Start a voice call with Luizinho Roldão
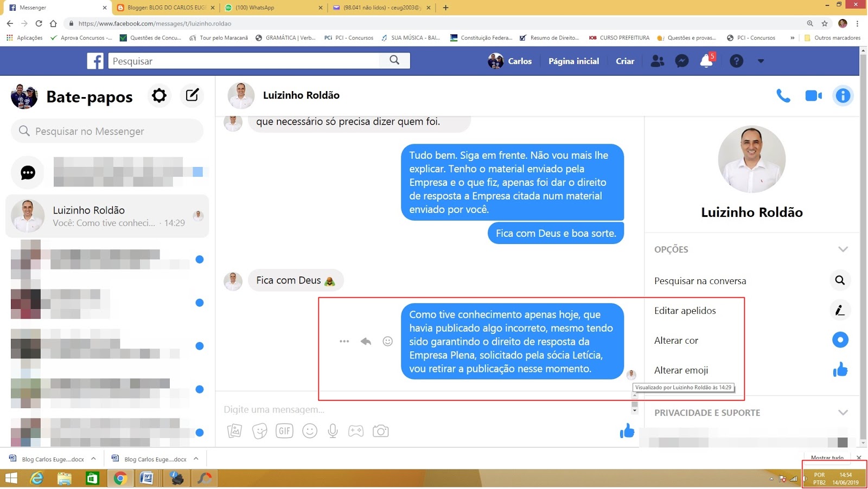This screenshot has height=489, width=868. [783, 96]
